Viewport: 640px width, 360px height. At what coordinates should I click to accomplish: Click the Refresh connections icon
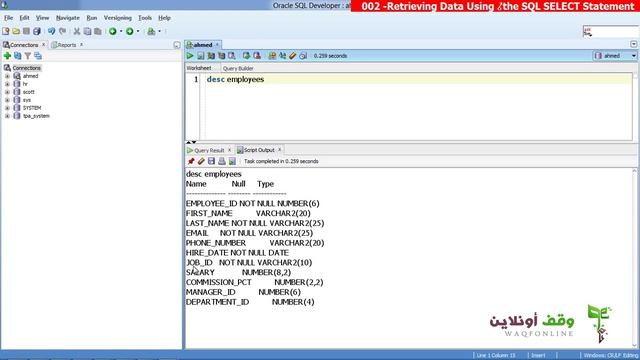click(x=18, y=56)
